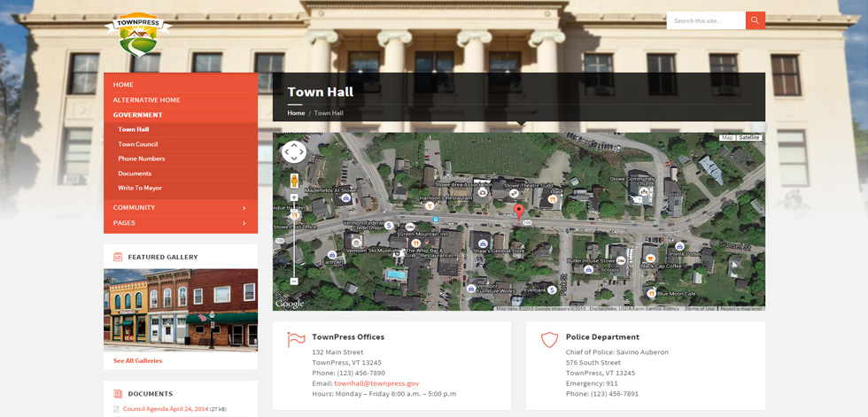868x417 pixels.
Task: Click the Stowe Theatre Guild marker
Action: (x=514, y=193)
